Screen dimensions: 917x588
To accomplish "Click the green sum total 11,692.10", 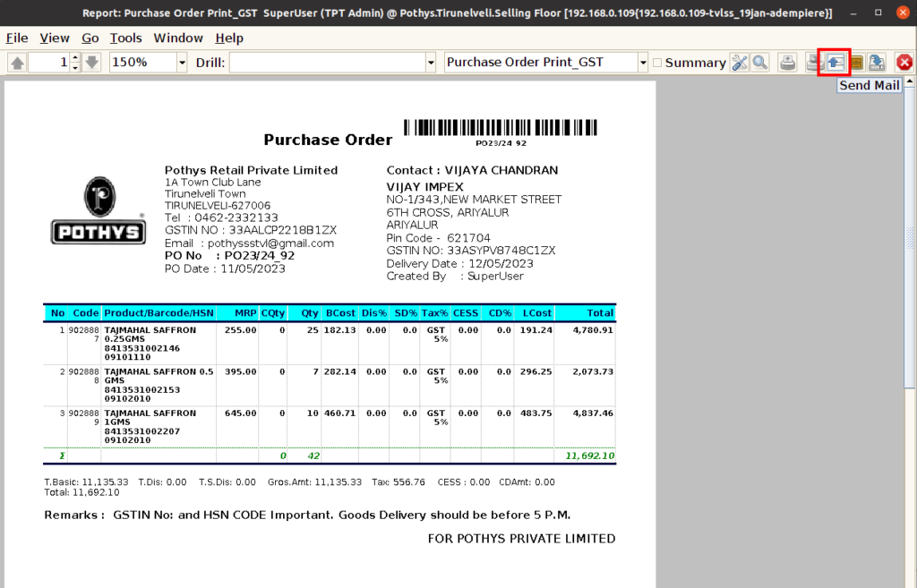I will click(590, 456).
